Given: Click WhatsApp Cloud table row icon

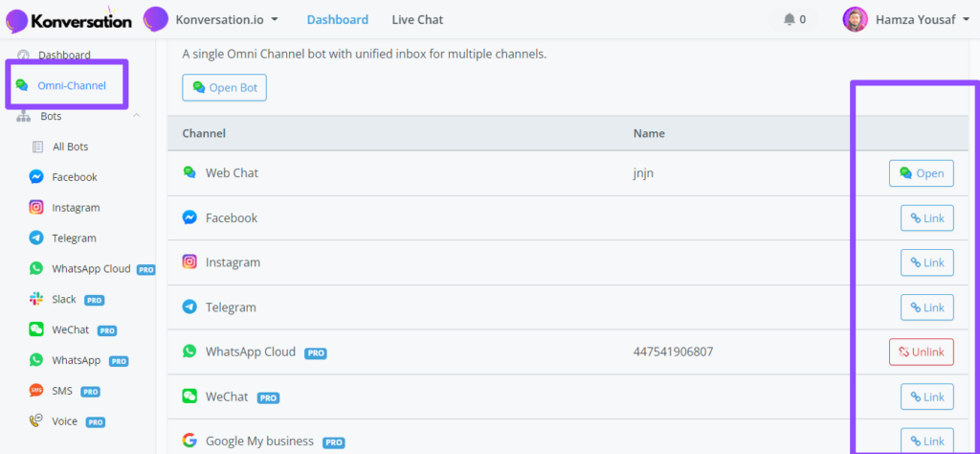Looking at the screenshot, I should click(x=189, y=352).
